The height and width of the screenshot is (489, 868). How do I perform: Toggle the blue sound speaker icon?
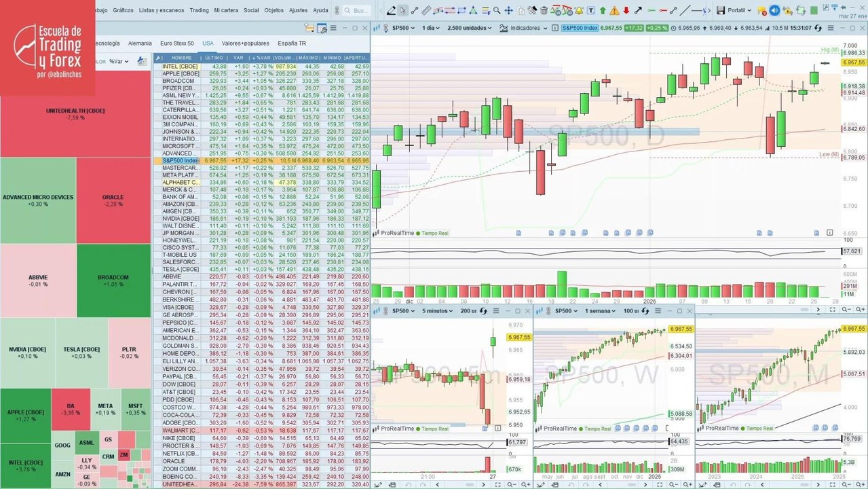[x=775, y=10]
